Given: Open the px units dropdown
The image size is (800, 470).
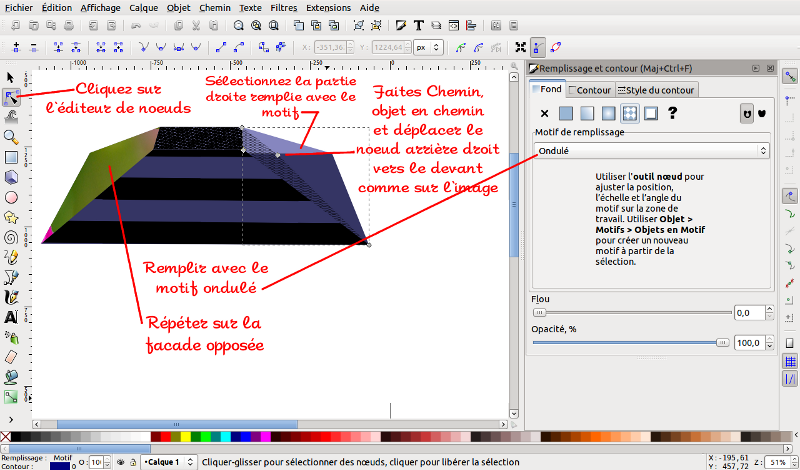Looking at the screenshot, I should (x=428, y=47).
